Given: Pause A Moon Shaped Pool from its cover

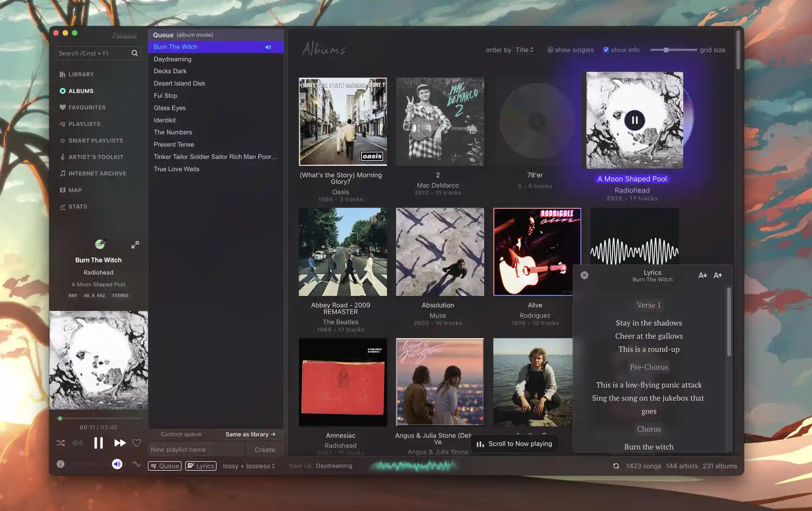Looking at the screenshot, I should (634, 120).
